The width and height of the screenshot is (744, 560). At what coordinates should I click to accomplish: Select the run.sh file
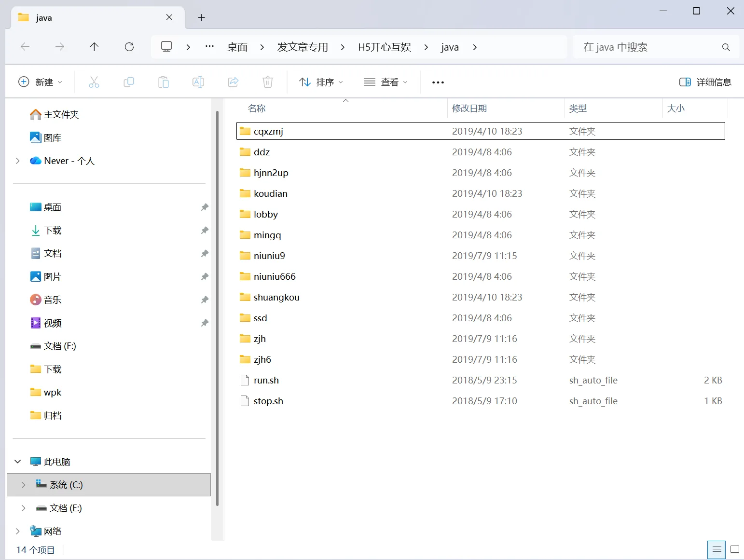481,380
